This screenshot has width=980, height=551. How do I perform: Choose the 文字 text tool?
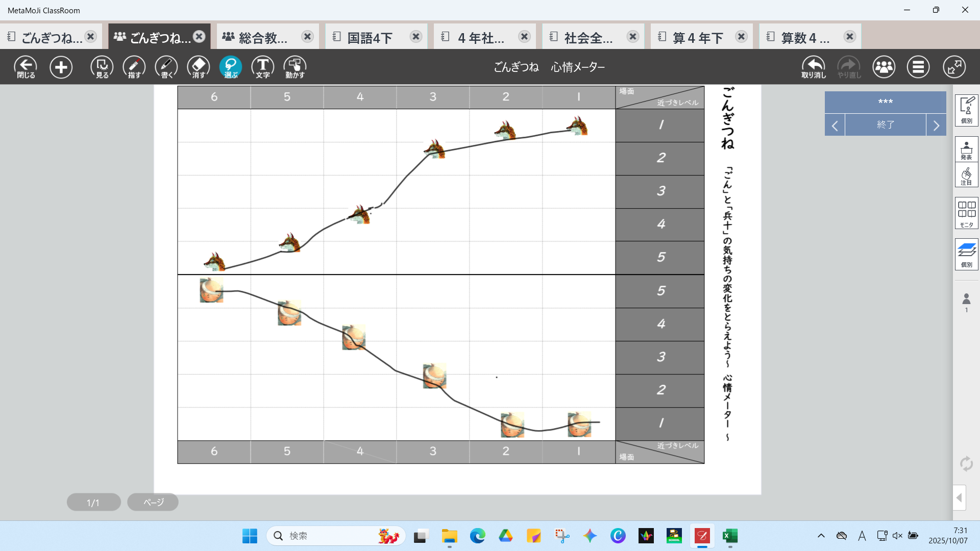[262, 67]
